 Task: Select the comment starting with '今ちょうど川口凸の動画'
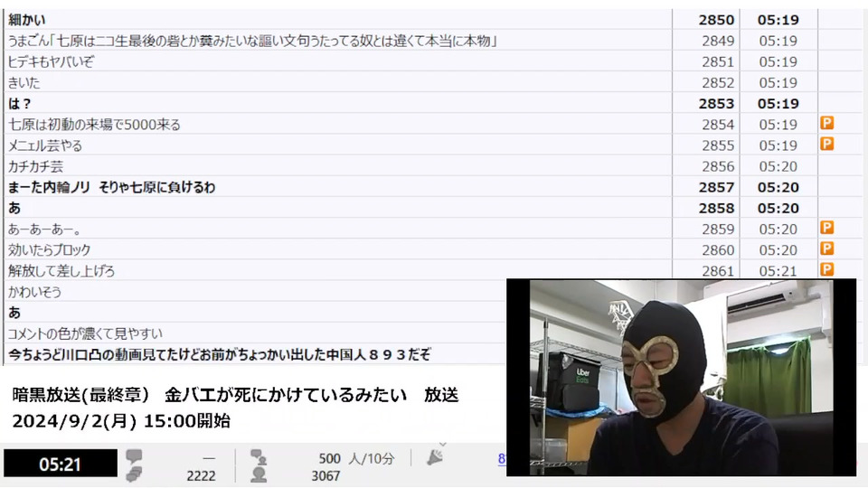click(x=219, y=355)
